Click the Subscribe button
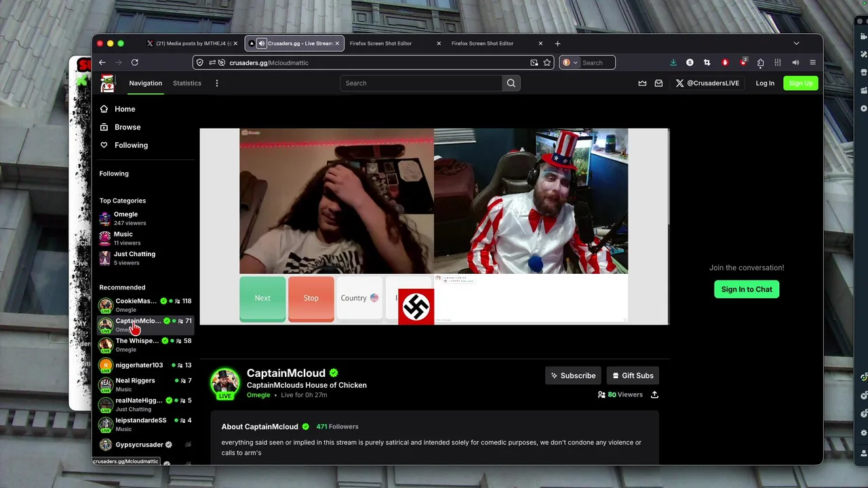The width and height of the screenshot is (868, 488). (573, 375)
